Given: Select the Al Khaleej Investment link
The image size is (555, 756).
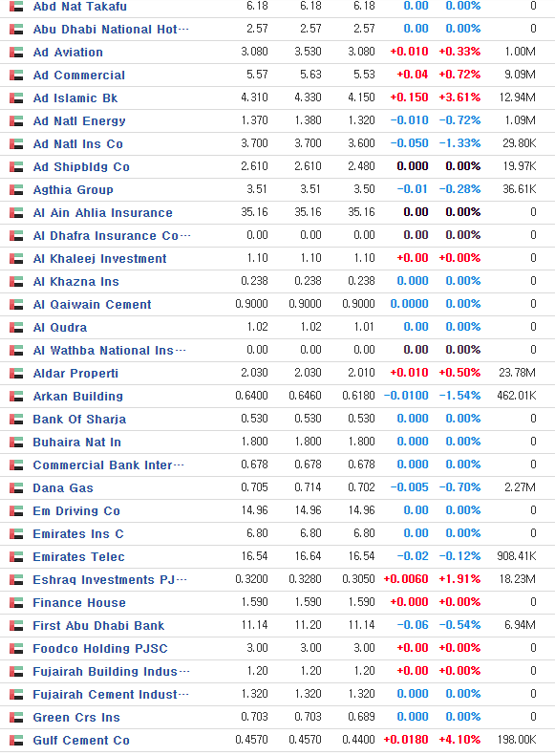Looking at the screenshot, I should pyautogui.click(x=99, y=258).
